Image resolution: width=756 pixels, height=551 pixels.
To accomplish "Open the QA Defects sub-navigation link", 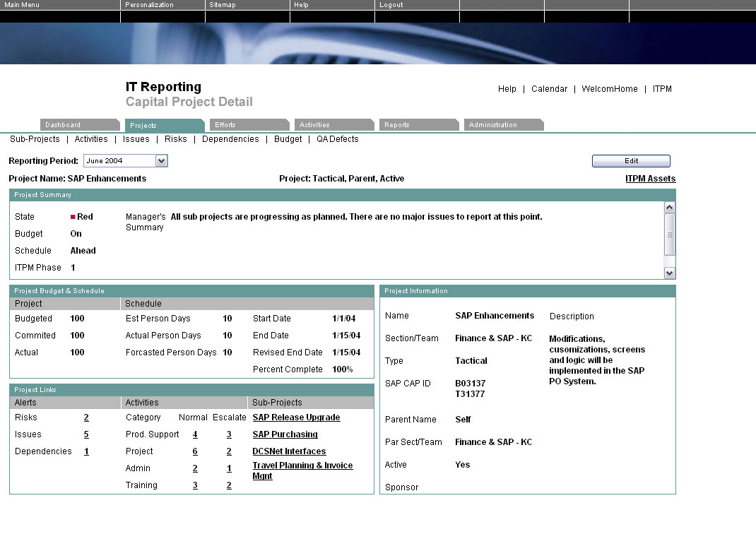I will coord(338,139).
